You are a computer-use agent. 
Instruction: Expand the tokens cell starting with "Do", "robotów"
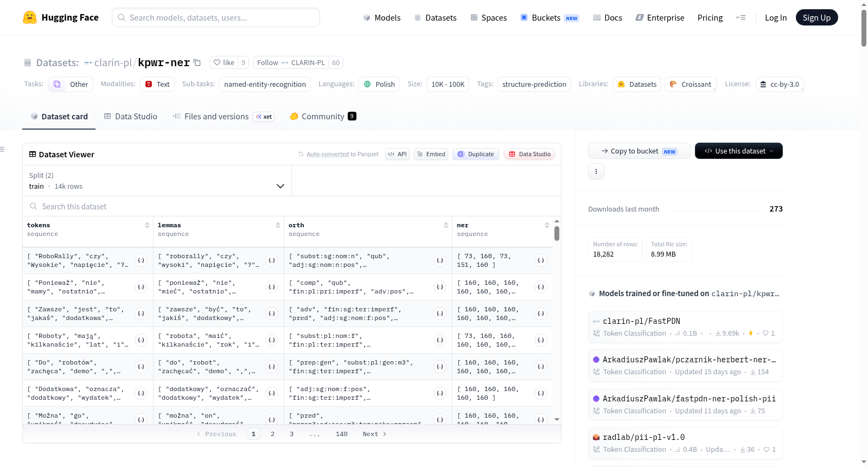[x=141, y=367]
